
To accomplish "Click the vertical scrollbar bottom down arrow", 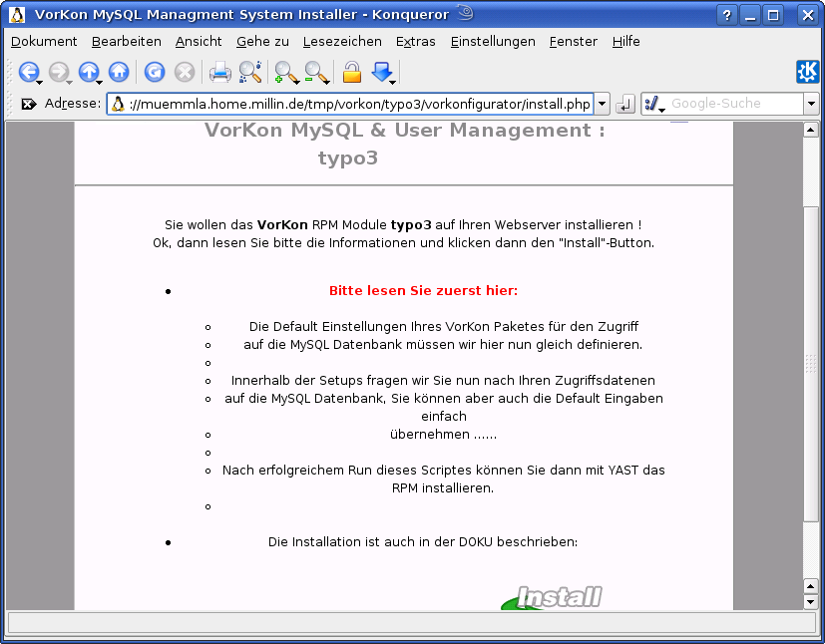I will (810, 601).
